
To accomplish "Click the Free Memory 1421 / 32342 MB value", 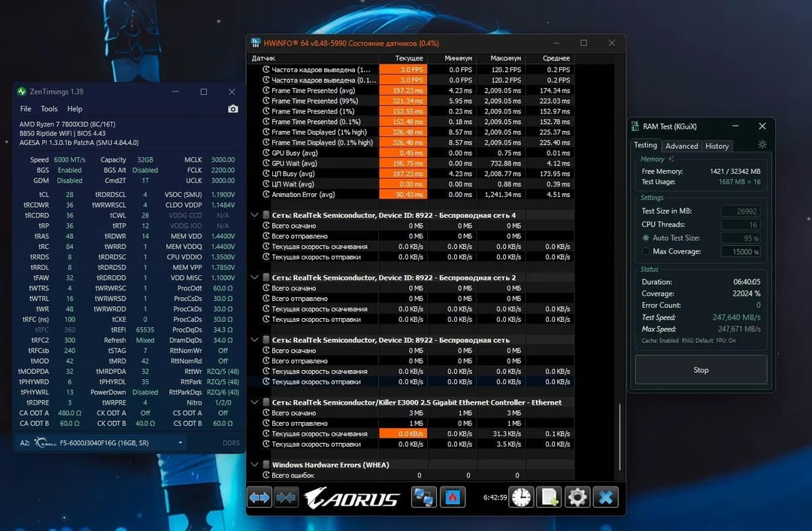I will (x=735, y=171).
